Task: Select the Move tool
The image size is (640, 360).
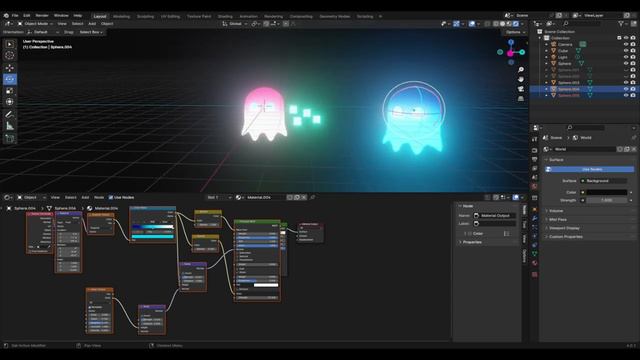Action: click(x=10, y=68)
